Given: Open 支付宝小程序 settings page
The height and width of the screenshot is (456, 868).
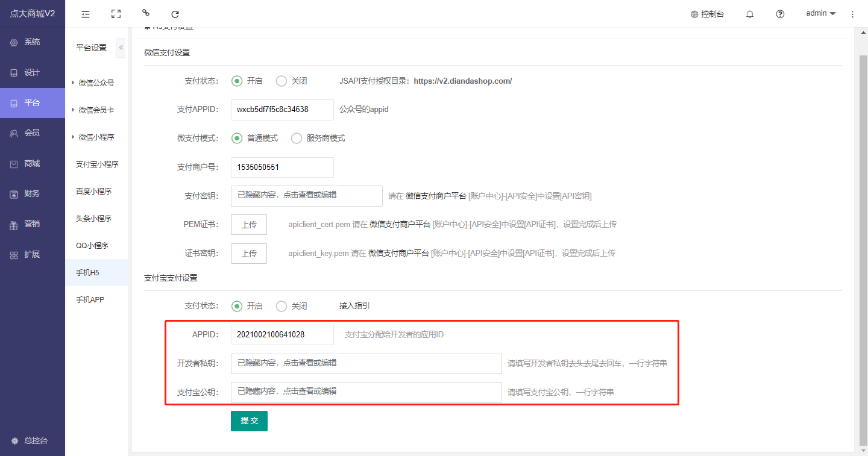Looking at the screenshot, I should 96,164.
